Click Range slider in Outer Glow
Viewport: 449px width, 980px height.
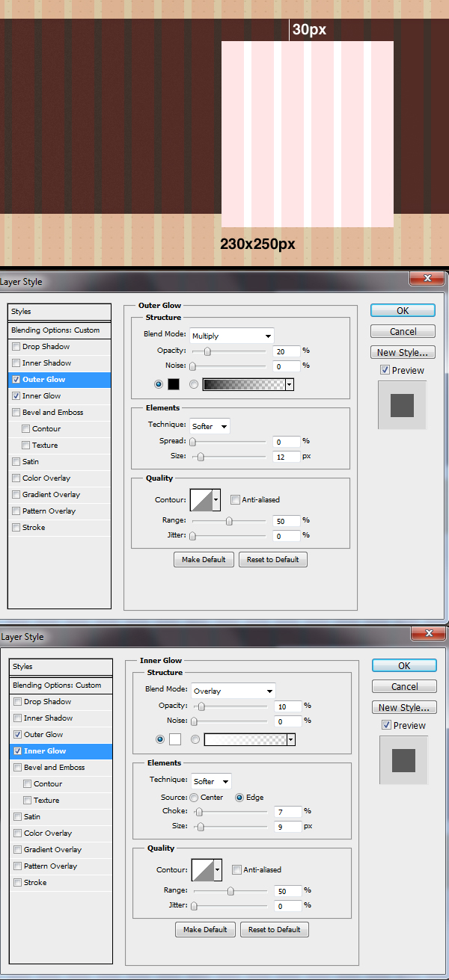pyautogui.click(x=229, y=520)
